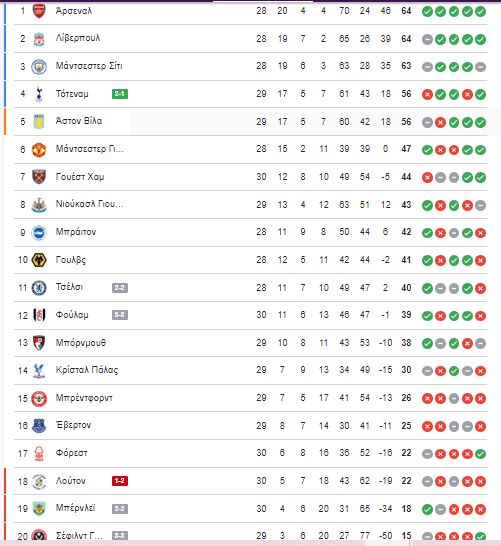Click the Liverpool club crest
The image size is (501, 546).
[x=39, y=39]
